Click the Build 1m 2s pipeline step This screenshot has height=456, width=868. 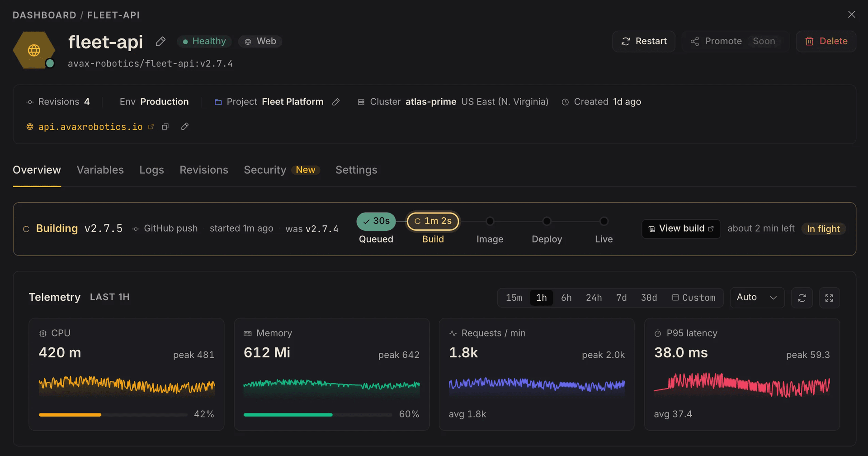pyautogui.click(x=433, y=221)
